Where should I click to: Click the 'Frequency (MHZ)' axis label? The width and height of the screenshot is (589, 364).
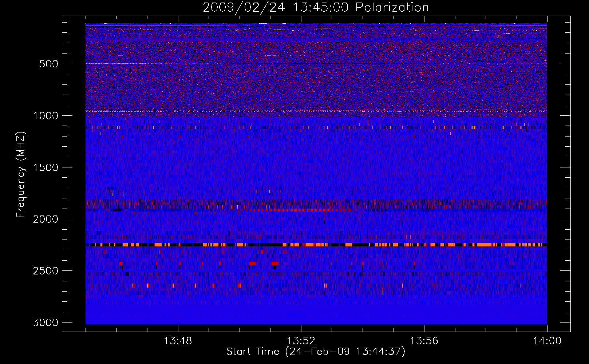tap(21, 175)
